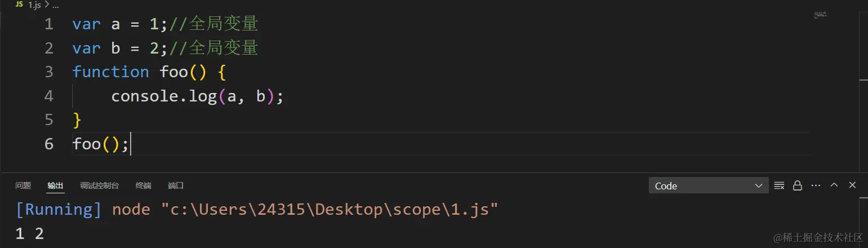This screenshot has height=248, width=868.
Task: Click the breadcrumb ellipsis after 1.js
Action: [55, 5]
